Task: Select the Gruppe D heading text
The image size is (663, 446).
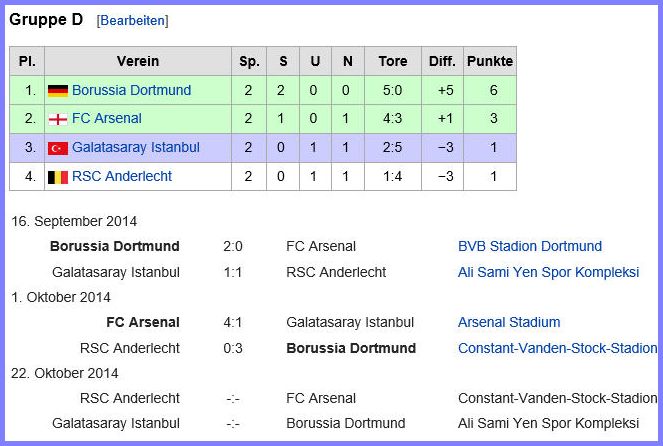Action: 46,19
